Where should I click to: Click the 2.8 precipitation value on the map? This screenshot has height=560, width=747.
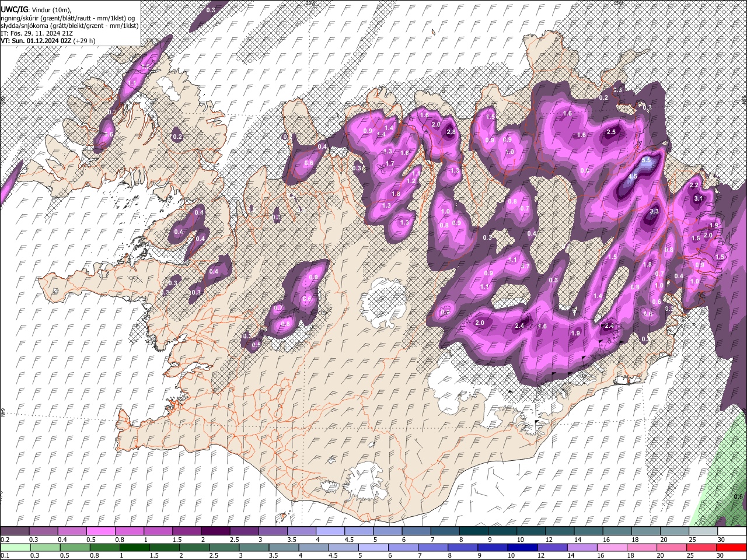coord(451,132)
